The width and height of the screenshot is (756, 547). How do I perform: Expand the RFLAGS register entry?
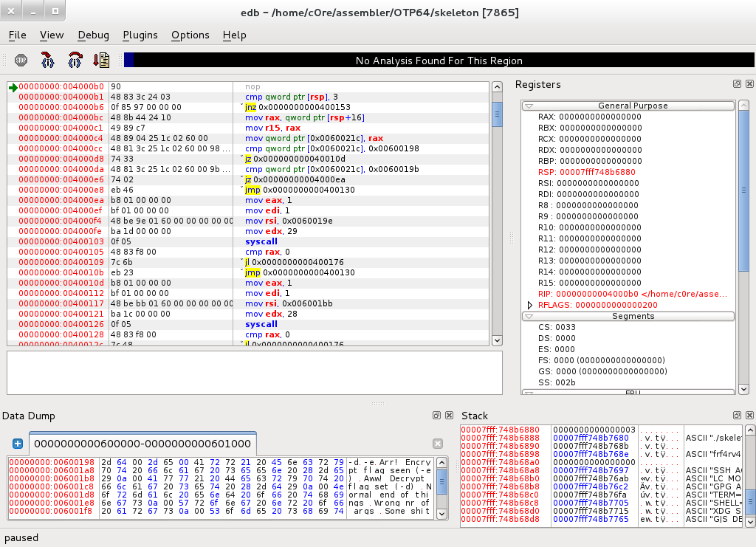click(529, 305)
